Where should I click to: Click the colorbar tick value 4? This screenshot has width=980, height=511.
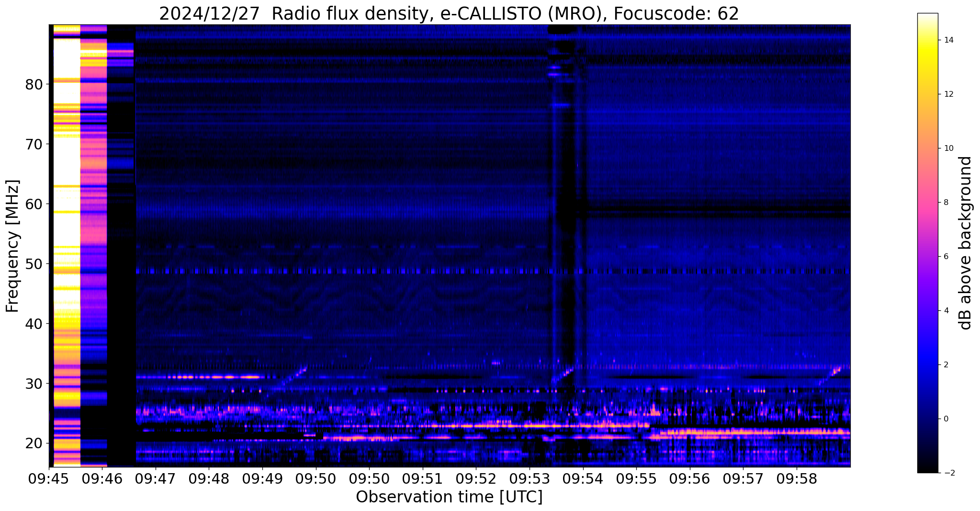[x=946, y=311]
